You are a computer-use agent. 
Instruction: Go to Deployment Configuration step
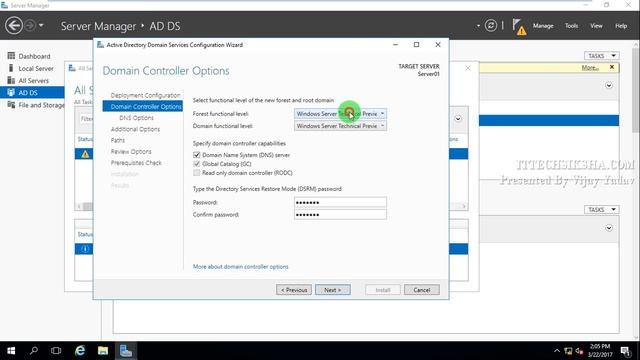(145, 95)
